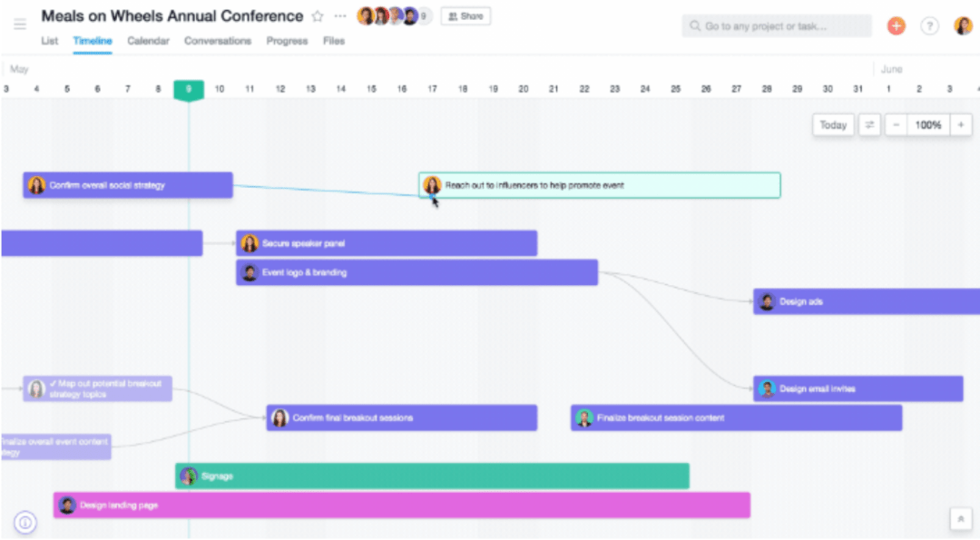980x540 pixels.
Task: Select the Timeline tab
Action: click(x=93, y=41)
